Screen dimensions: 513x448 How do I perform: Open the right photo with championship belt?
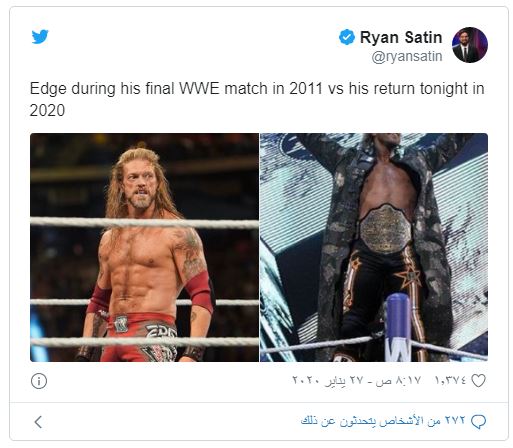(374, 247)
